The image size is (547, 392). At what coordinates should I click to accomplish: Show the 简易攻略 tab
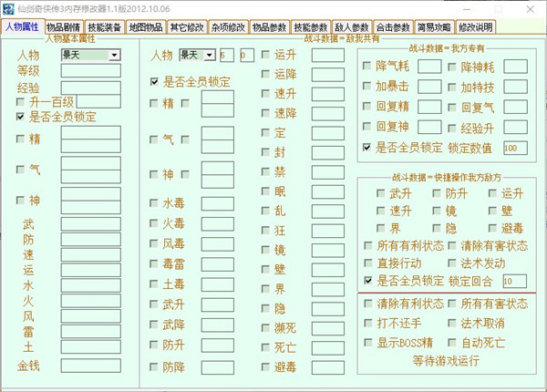pyautogui.click(x=434, y=27)
